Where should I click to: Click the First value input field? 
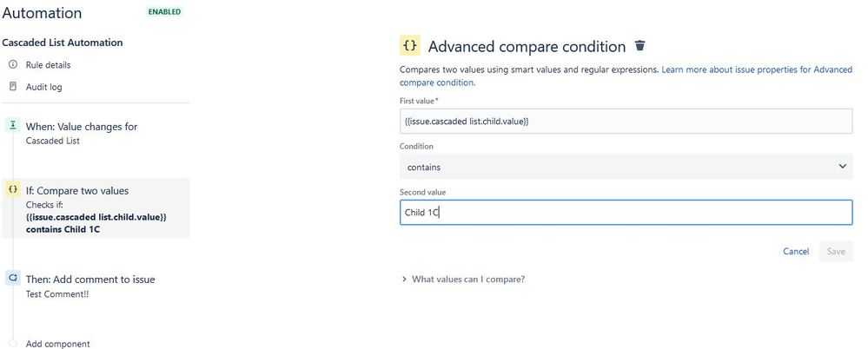point(626,122)
